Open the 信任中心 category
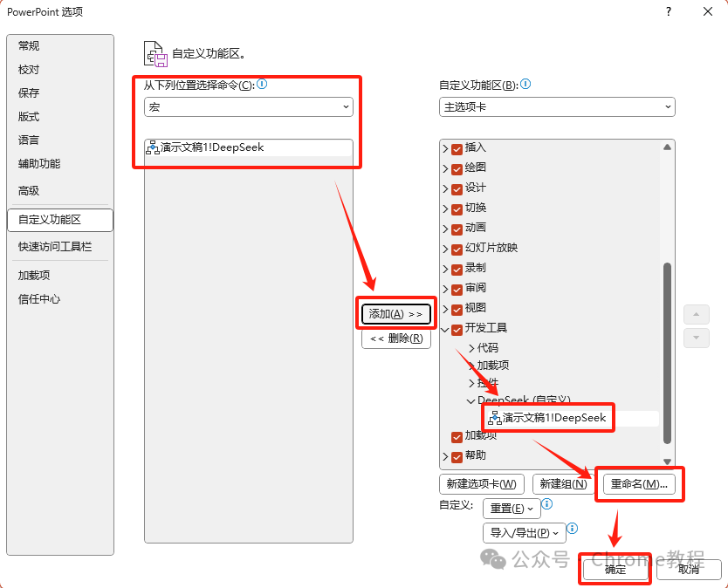 (x=60, y=299)
